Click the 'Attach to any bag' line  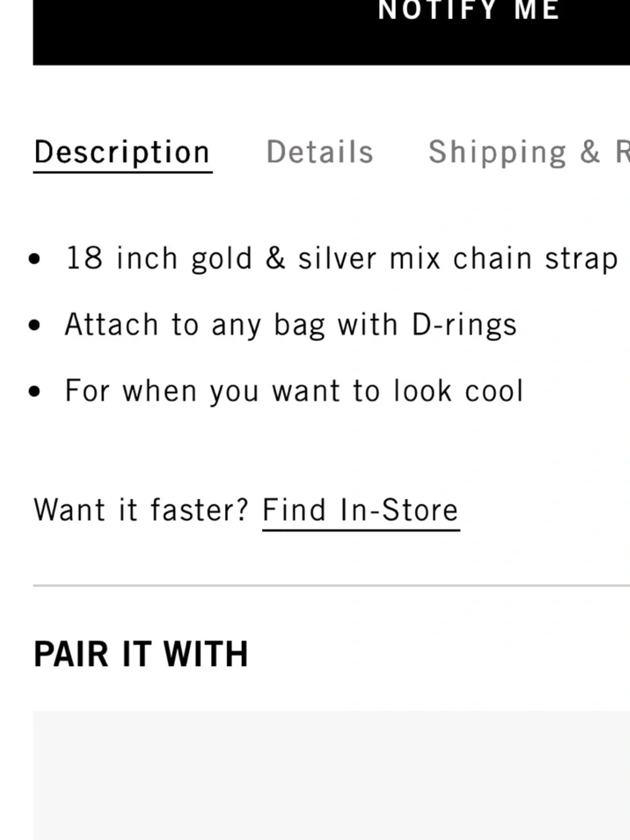click(x=290, y=325)
